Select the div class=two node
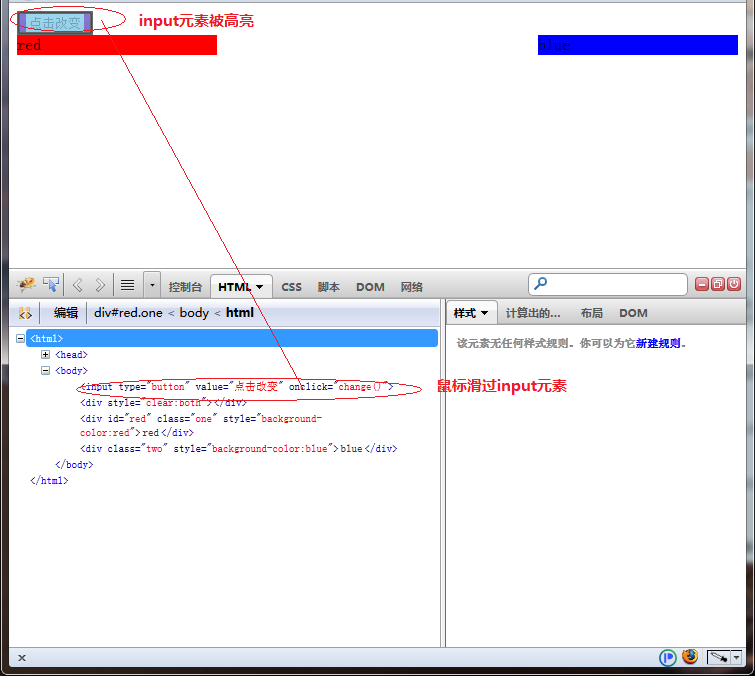Screen dimensions: 755x676 point(238,449)
